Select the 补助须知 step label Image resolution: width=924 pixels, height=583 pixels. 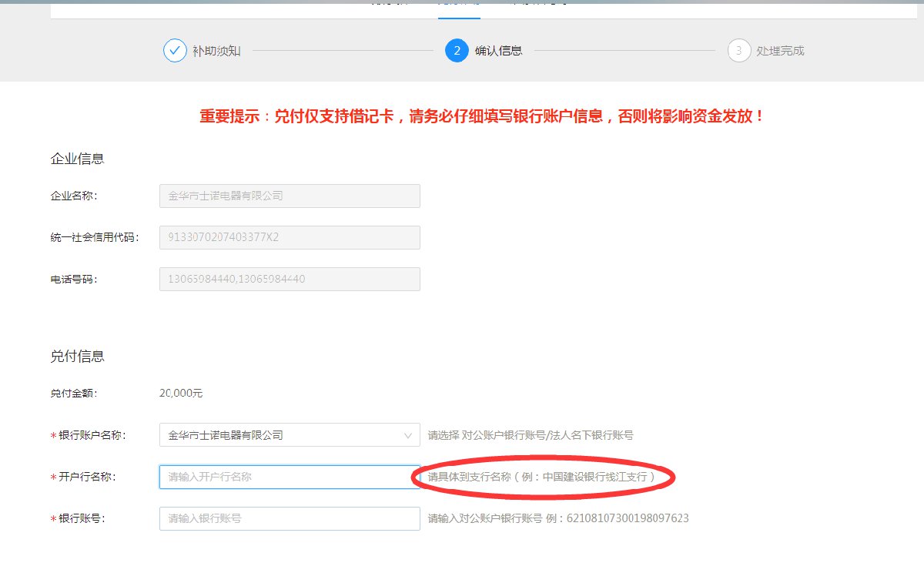pos(216,51)
